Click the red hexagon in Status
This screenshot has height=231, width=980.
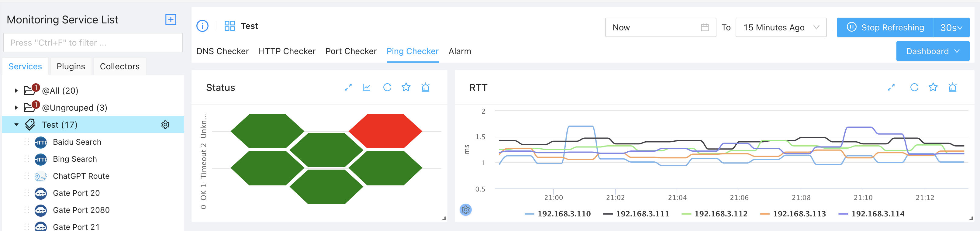[x=385, y=131]
